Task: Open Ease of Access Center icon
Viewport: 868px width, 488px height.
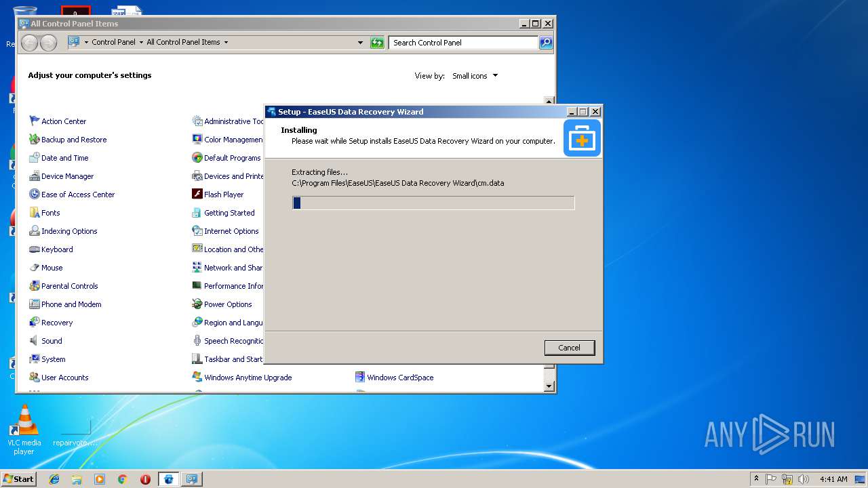Action: tap(35, 194)
